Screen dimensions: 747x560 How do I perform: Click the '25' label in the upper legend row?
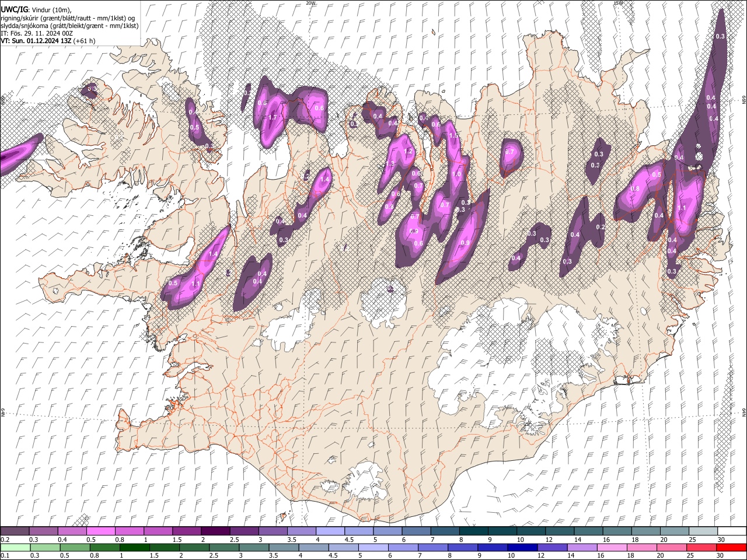(693, 540)
